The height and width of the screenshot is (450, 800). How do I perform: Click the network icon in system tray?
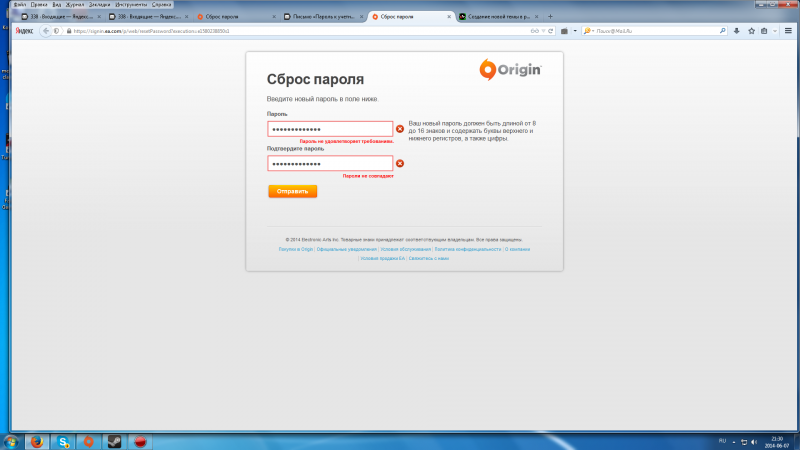[x=744, y=442]
